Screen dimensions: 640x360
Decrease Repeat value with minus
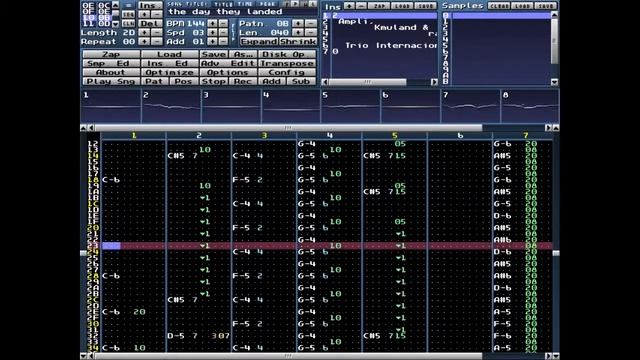[156, 42]
